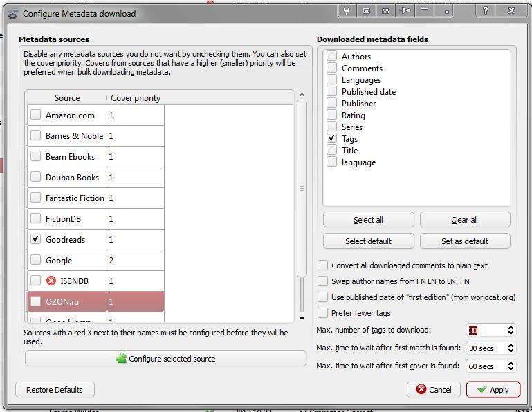Enable the Google metadata source
This screenshot has width=532, height=412.
pyautogui.click(x=35, y=260)
